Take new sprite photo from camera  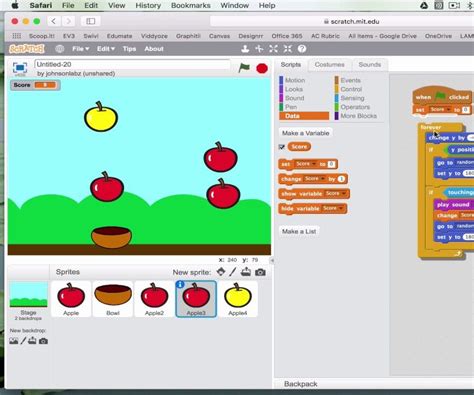(260, 272)
